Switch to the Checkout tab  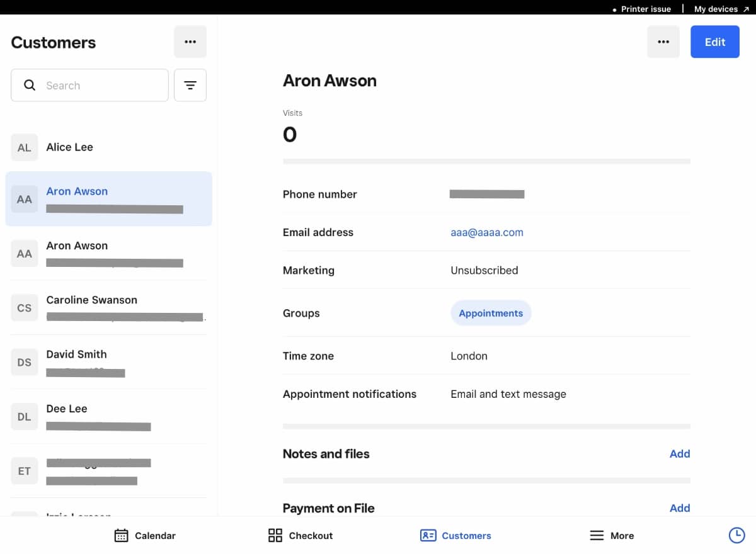(x=301, y=536)
